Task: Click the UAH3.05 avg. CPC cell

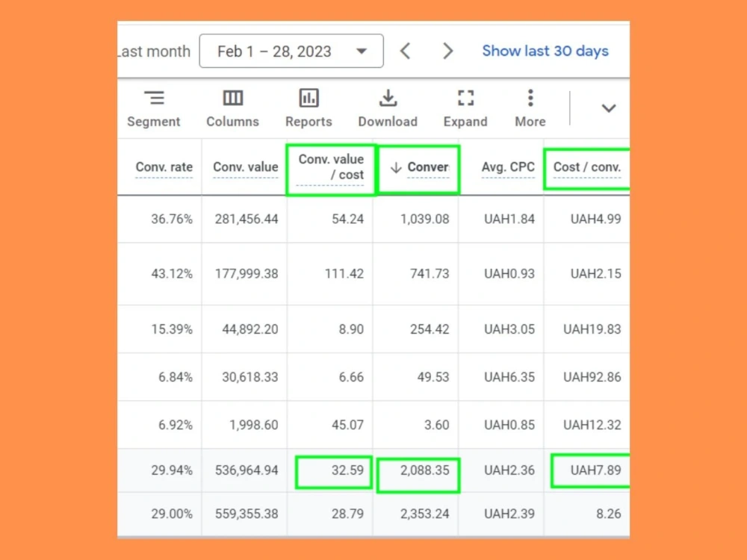Action: pyautogui.click(x=509, y=329)
